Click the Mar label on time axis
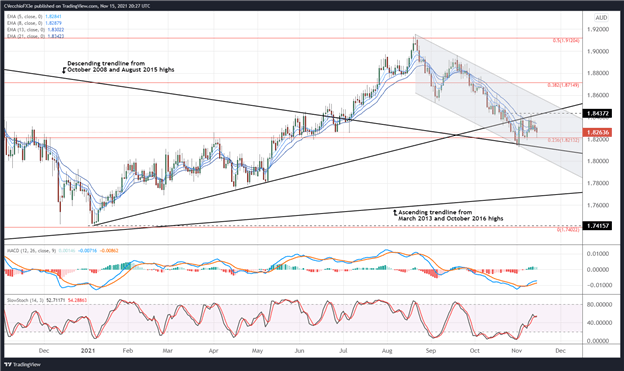This screenshot has width=624, height=371. (168, 351)
